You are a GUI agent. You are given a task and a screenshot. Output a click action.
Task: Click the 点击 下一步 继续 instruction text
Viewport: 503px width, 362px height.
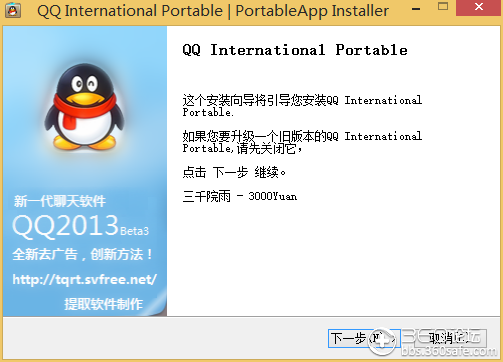click(x=234, y=172)
